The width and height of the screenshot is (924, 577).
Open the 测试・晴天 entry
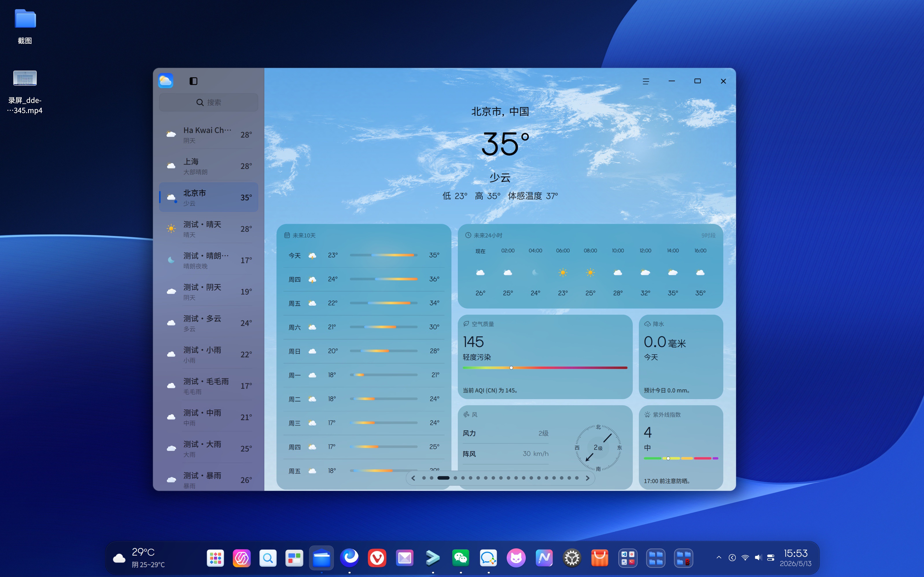point(208,228)
